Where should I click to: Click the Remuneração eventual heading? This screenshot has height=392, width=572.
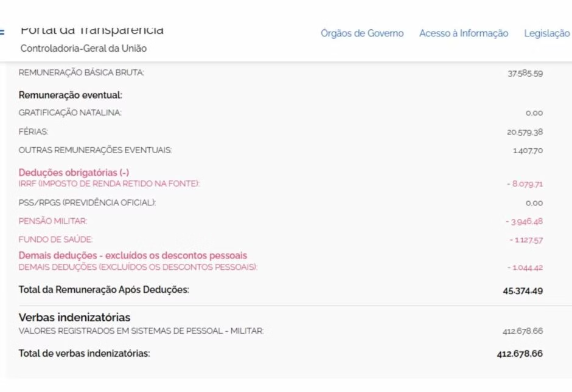click(71, 95)
